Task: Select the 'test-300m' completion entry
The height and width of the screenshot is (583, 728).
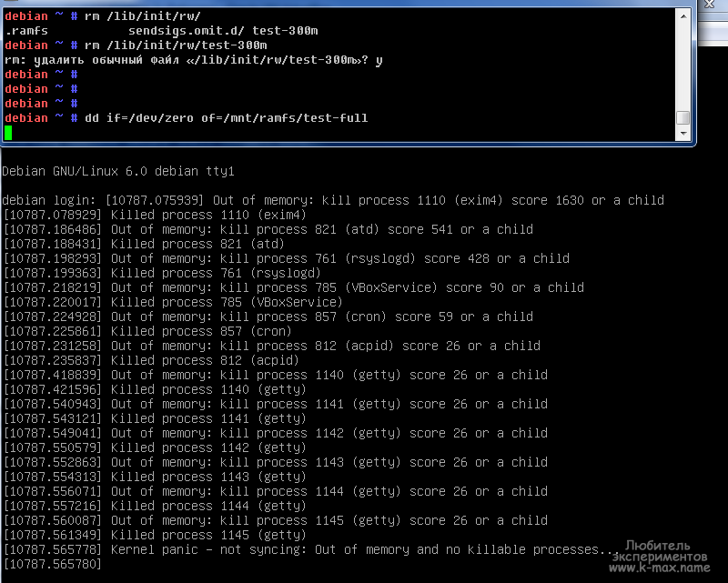Action: tap(285, 31)
